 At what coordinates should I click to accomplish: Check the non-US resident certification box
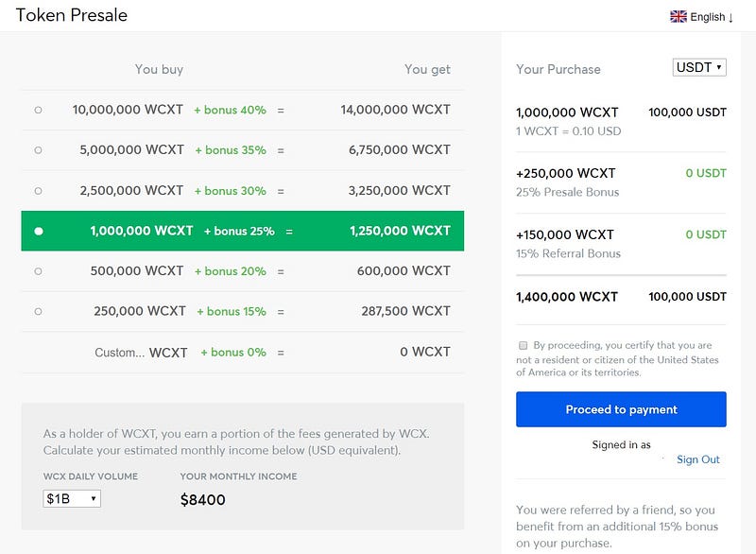coord(523,345)
